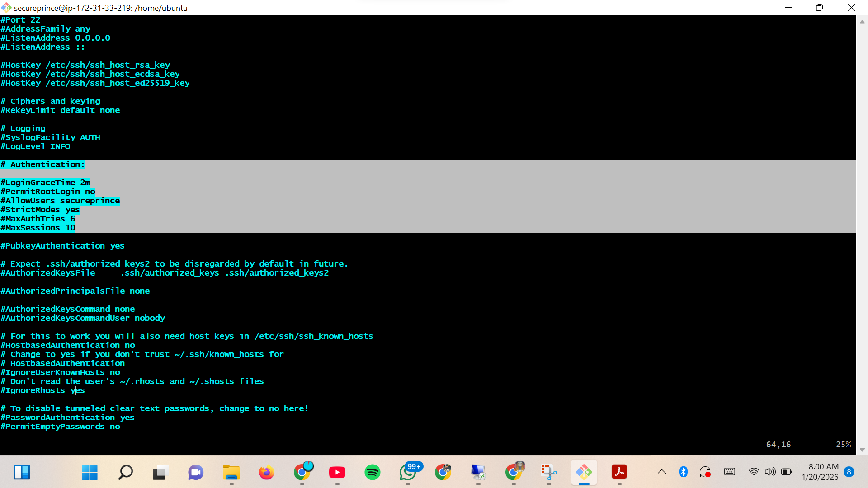Screen dimensions: 868x488
Task: Click '#MaxAuthTries 6' line
Action: (x=38, y=219)
